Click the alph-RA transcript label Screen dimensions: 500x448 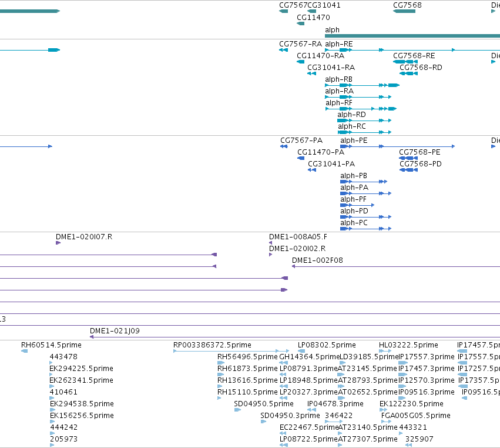[x=339, y=91]
